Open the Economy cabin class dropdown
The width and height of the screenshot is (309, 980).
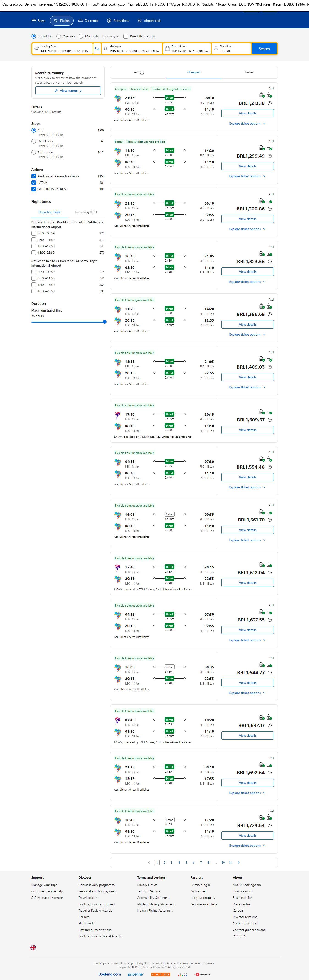click(110, 36)
